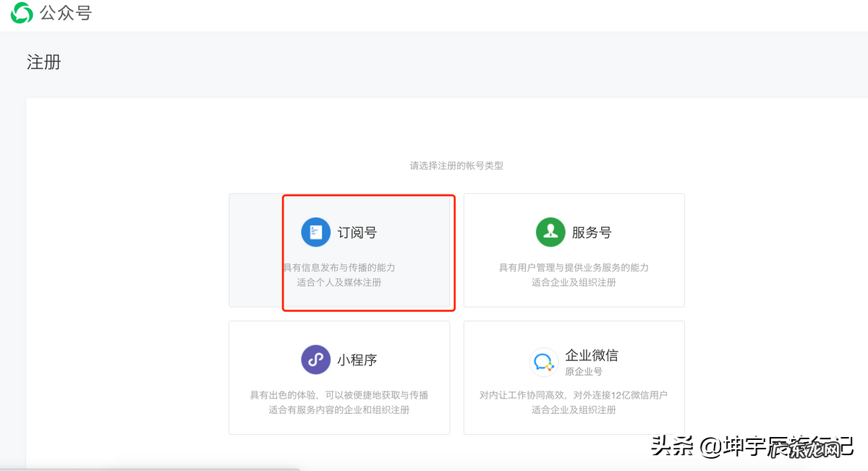Click the red highlighted selection border
868x471 pixels.
(x=368, y=195)
